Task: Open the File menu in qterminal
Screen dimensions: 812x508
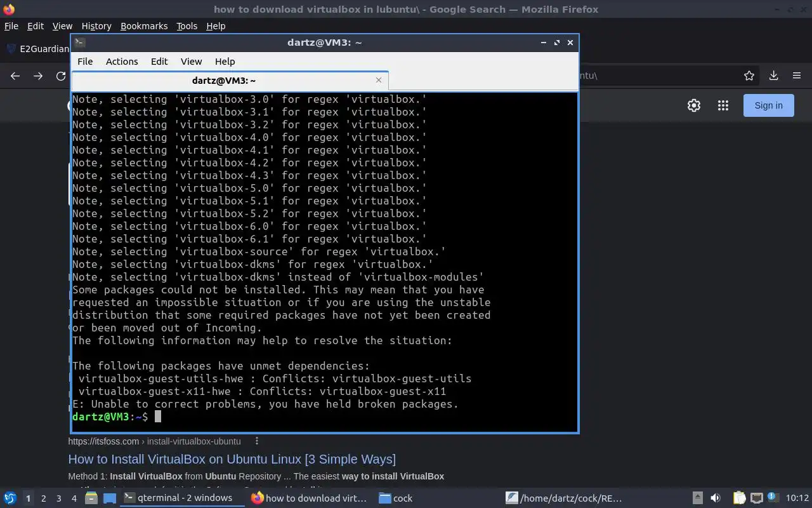Action: (85, 62)
